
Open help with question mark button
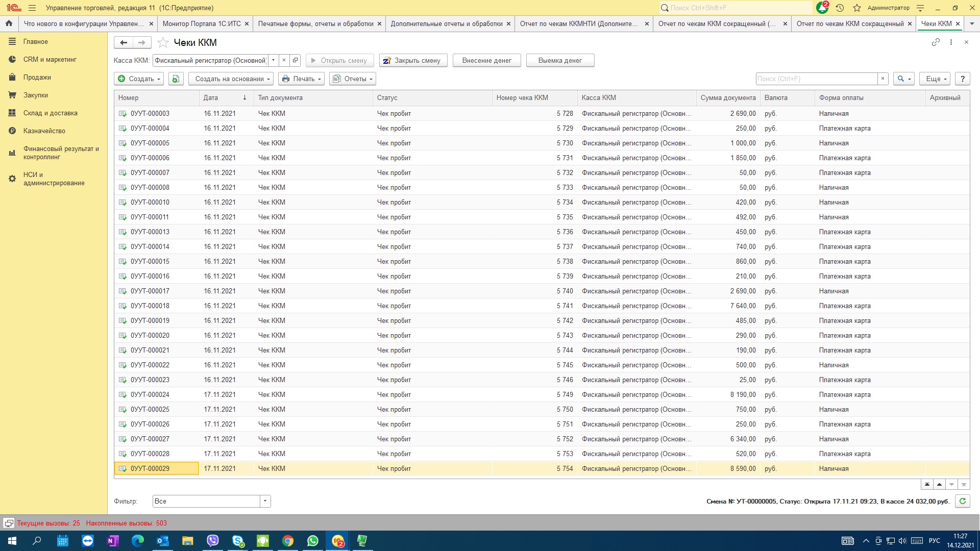tap(962, 79)
